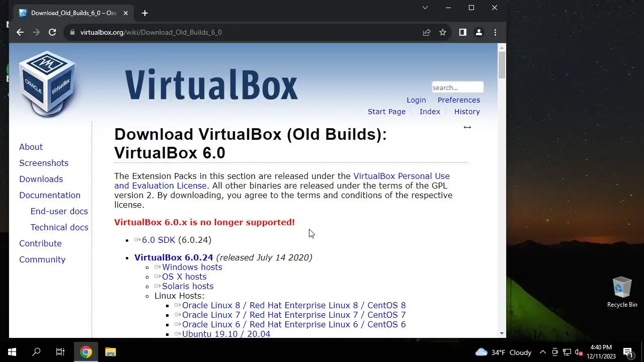Viewport: 644px width, 362px height.
Task: Show hidden system tray icons
Action: coord(542,352)
